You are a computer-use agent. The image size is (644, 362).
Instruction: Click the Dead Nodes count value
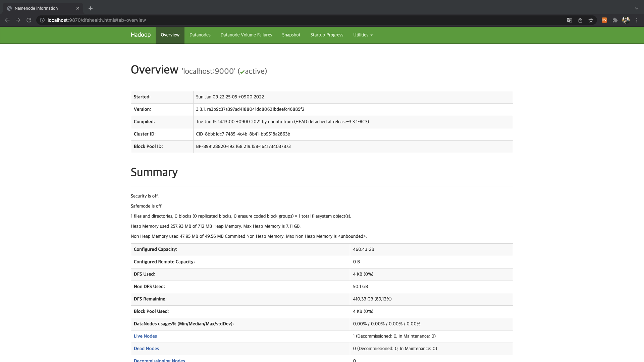[395, 349]
